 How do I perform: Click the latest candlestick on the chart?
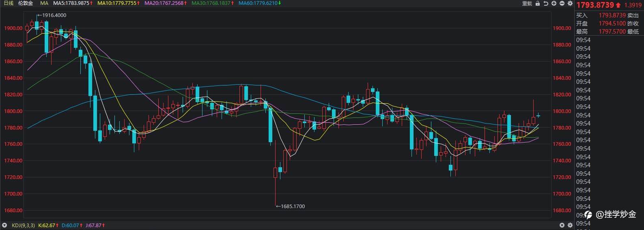(538, 116)
